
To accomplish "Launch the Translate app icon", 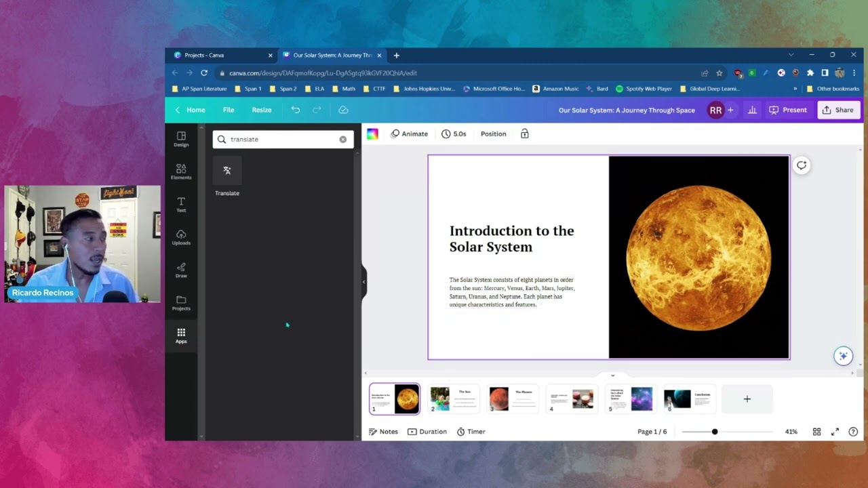I will 227,171.
